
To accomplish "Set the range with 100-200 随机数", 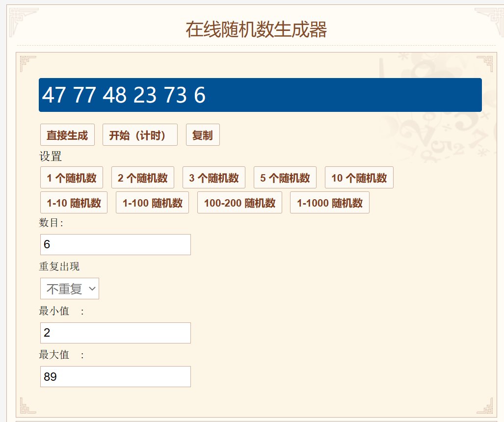I will coord(240,203).
